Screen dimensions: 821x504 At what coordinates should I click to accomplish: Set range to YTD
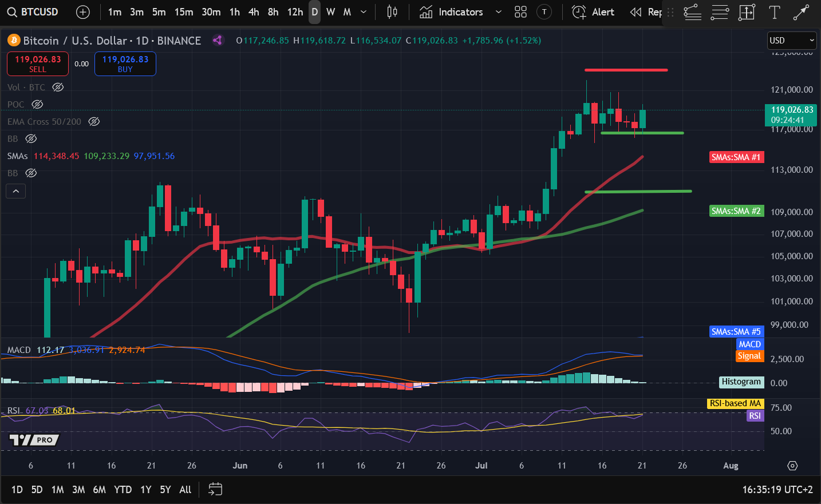(123, 490)
